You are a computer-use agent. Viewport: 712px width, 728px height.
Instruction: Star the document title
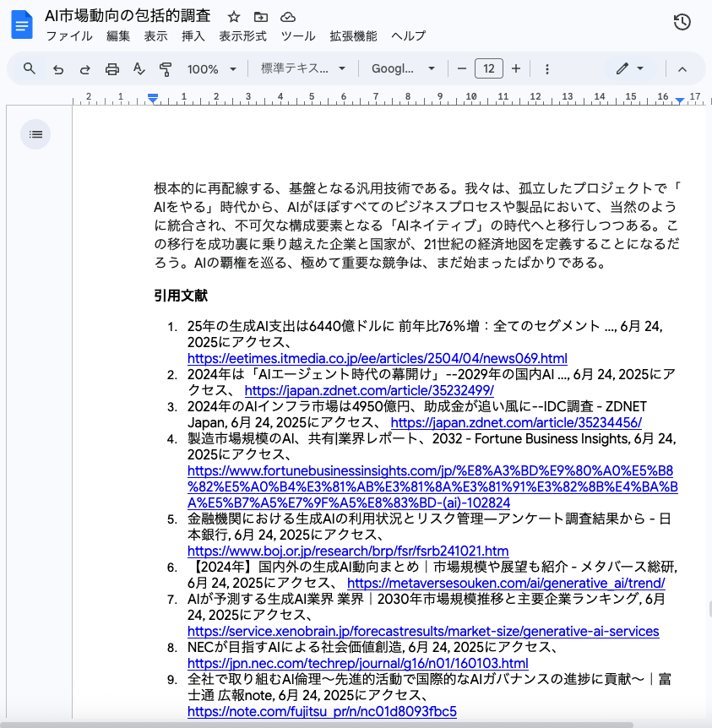[x=234, y=17]
